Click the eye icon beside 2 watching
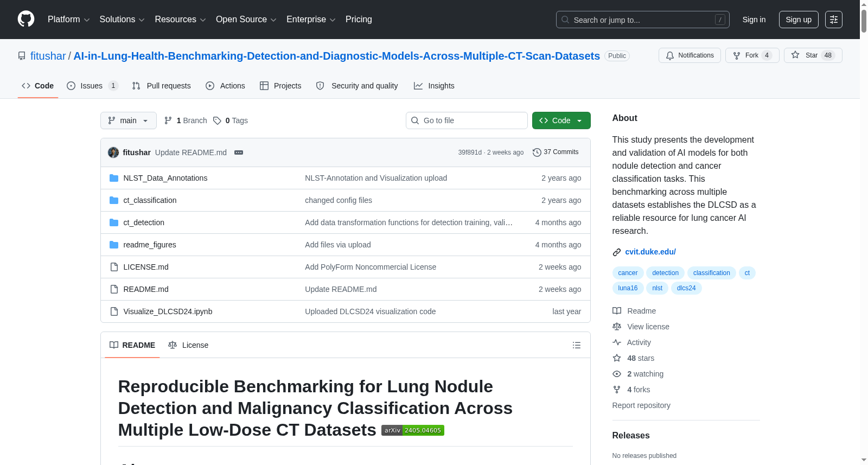Viewport: 868px width, 465px height. pyautogui.click(x=617, y=374)
